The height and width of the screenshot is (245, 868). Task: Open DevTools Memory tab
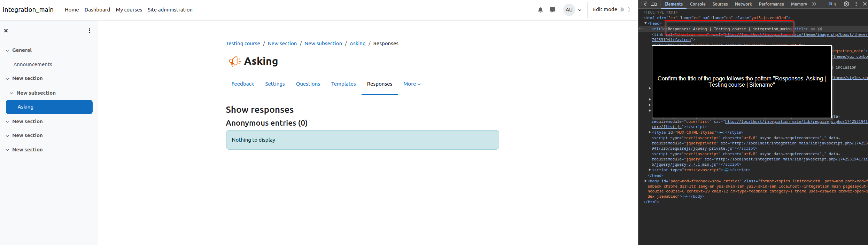pyautogui.click(x=799, y=4)
